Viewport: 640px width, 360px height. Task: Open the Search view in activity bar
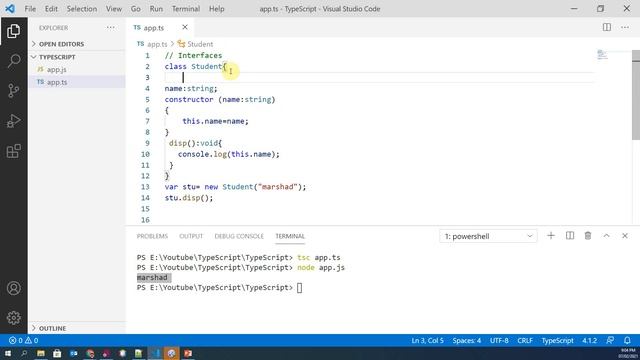coord(13,61)
